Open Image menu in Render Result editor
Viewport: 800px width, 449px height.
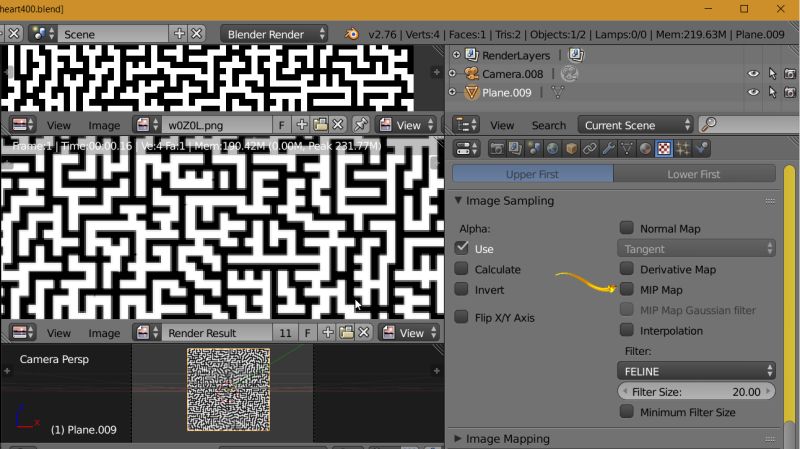point(104,333)
